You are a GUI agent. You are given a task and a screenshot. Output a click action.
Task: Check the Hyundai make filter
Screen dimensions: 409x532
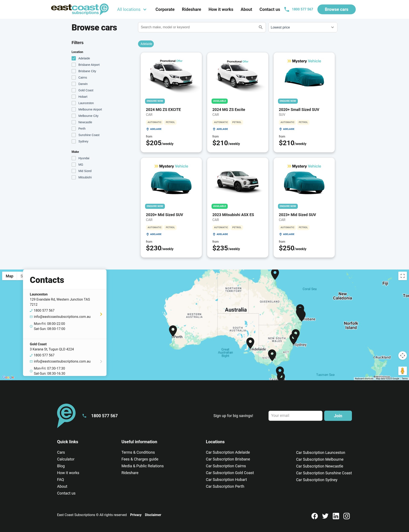74,158
